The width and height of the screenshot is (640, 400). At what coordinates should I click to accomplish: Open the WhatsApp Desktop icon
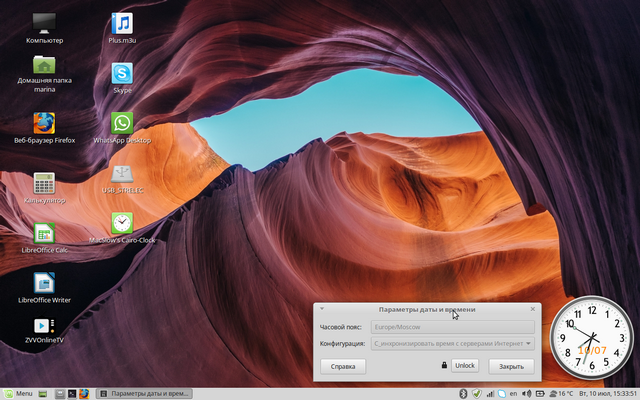pyautogui.click(x=122, y=123)
